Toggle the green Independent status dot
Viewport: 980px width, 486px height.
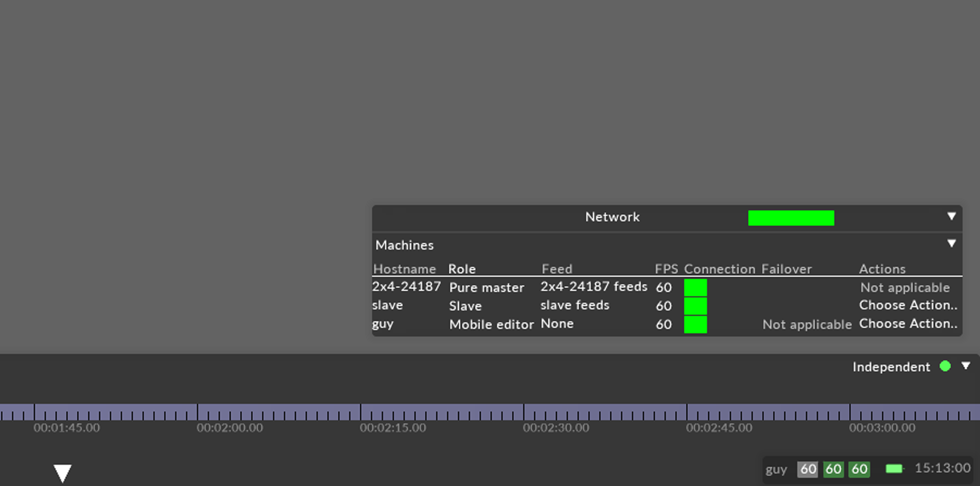pos(945,366)
